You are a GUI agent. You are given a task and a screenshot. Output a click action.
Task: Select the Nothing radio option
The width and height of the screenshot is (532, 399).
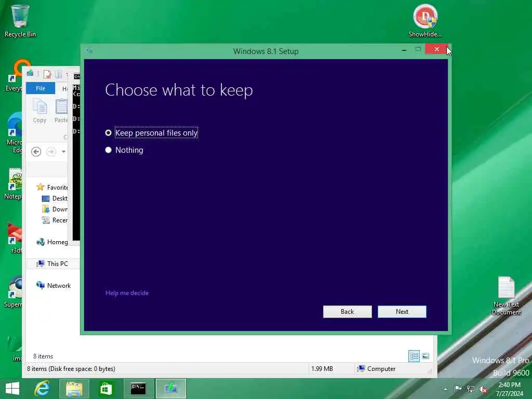[x=124, y=150]
